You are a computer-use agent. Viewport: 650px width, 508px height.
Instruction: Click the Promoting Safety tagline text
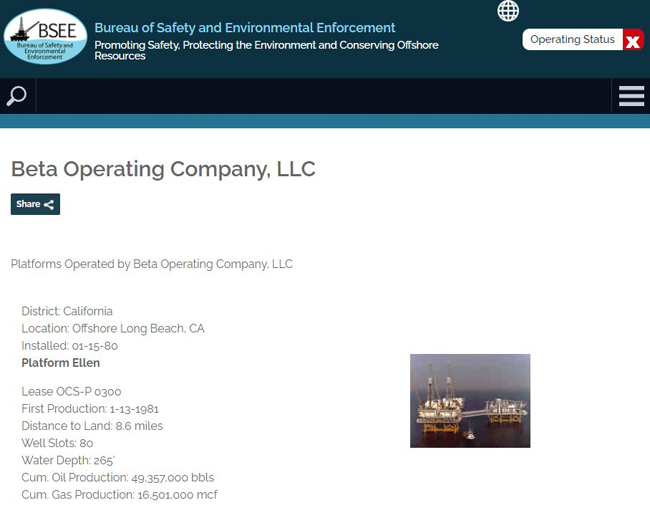tap(266, 50)
